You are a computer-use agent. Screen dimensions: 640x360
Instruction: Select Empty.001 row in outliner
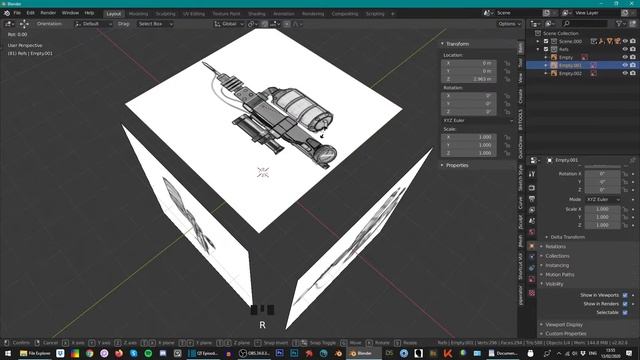(x=582, y=65)
